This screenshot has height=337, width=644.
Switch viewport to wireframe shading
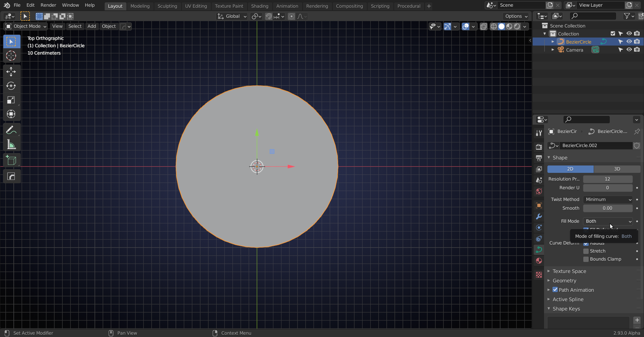pyautogui.click(x=494, y=26)
